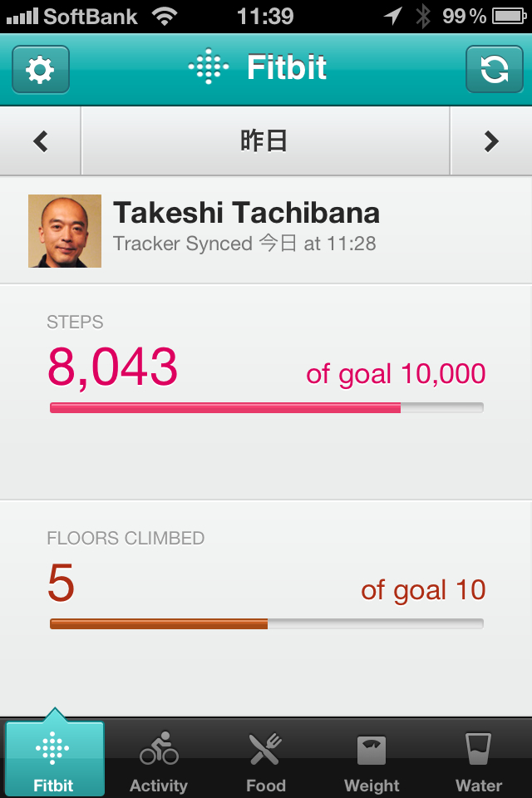Tap the 昨日 date label
Viewport: 532px width, 798px height.
[x=264, y=141]
